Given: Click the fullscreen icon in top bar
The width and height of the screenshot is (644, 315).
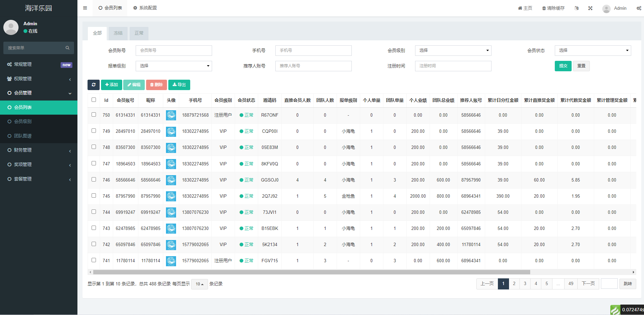Looking at the screenshot, I should tap(590, 8).
